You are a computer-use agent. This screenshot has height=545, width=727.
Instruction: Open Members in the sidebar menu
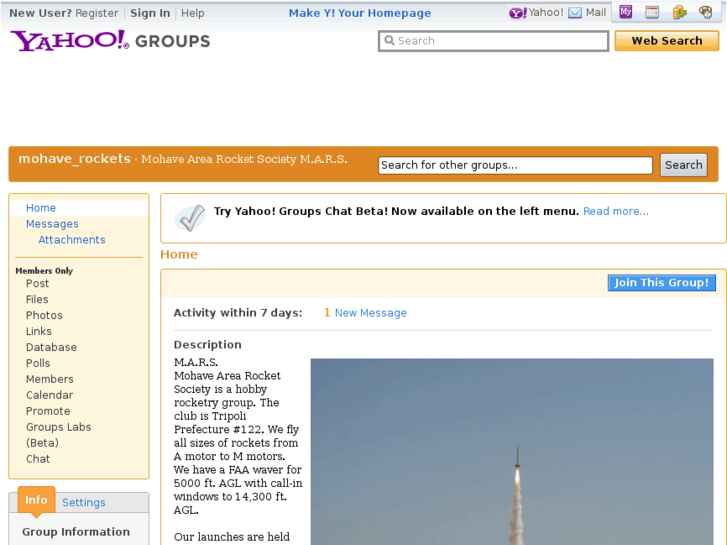(x=50, y=379)
